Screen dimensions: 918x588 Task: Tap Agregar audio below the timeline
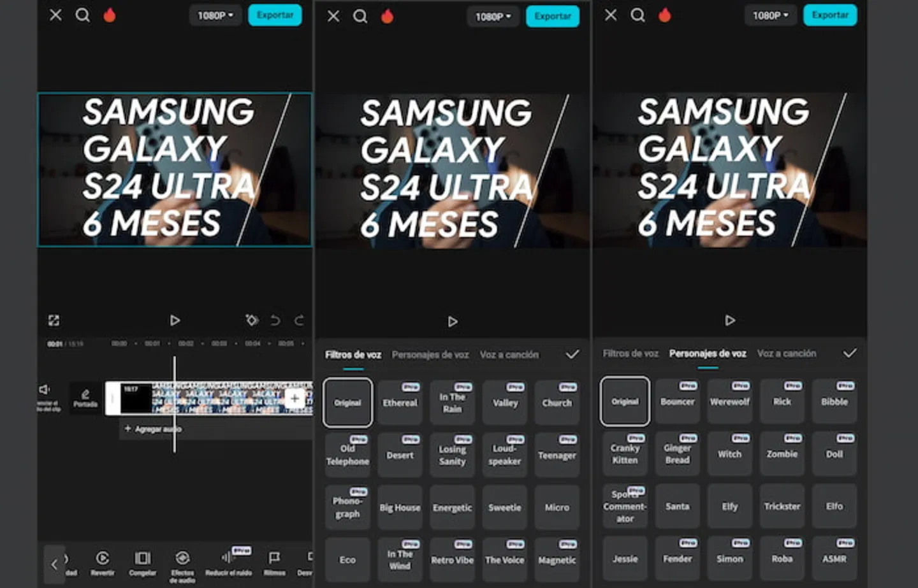(x=153, y=429)
